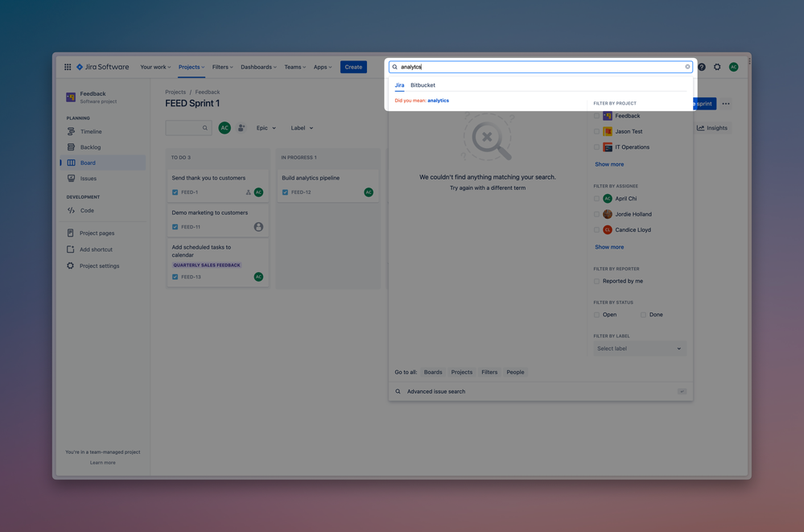Clear the search field with the X icon
Viewport: 804px width, 532px height.
click(x=687, y=67)
